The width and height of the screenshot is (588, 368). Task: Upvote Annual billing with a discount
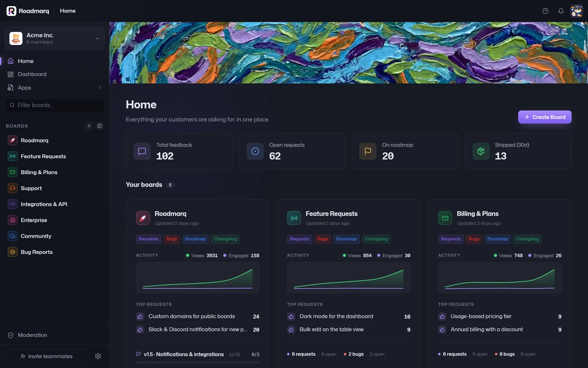pyautogui.click(x=442, y=330)
